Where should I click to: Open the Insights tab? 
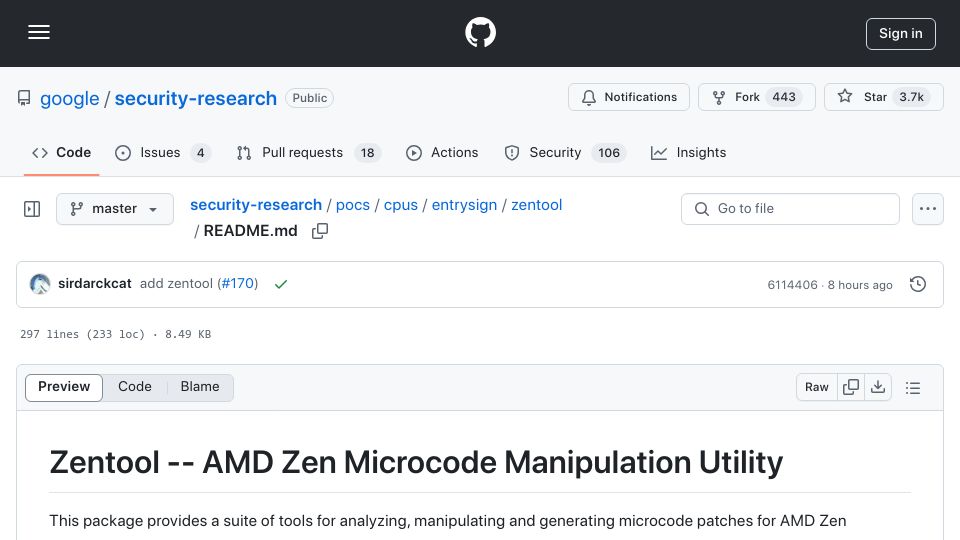coord(689,152)
